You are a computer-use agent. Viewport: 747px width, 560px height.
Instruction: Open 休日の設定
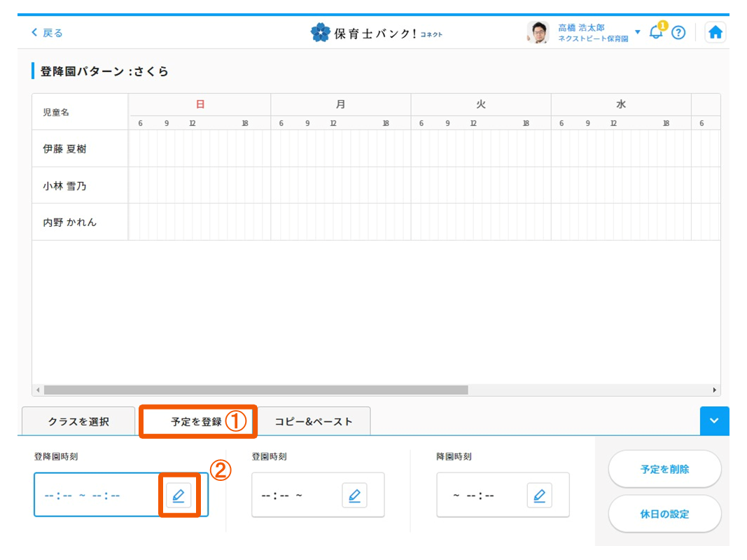coord(664,514)
